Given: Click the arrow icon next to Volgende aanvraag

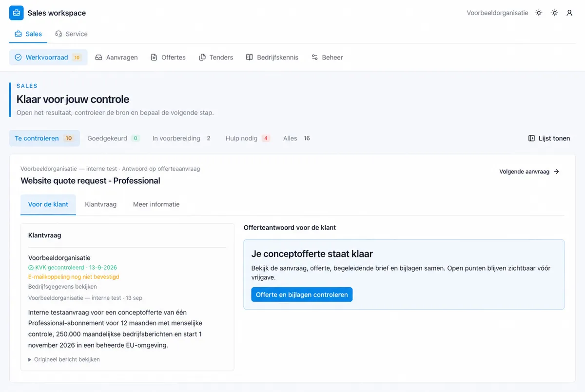Looking at the screenshot, I should coord(556,172).
